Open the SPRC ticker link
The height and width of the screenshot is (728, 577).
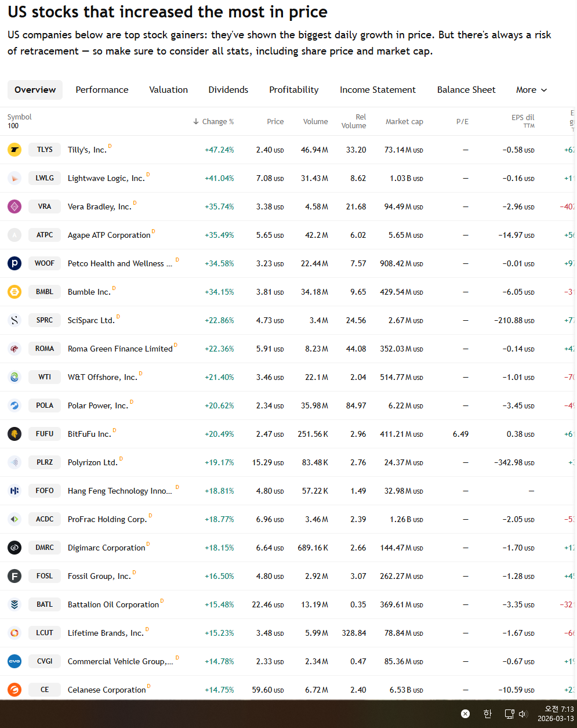tap(45, 320)
